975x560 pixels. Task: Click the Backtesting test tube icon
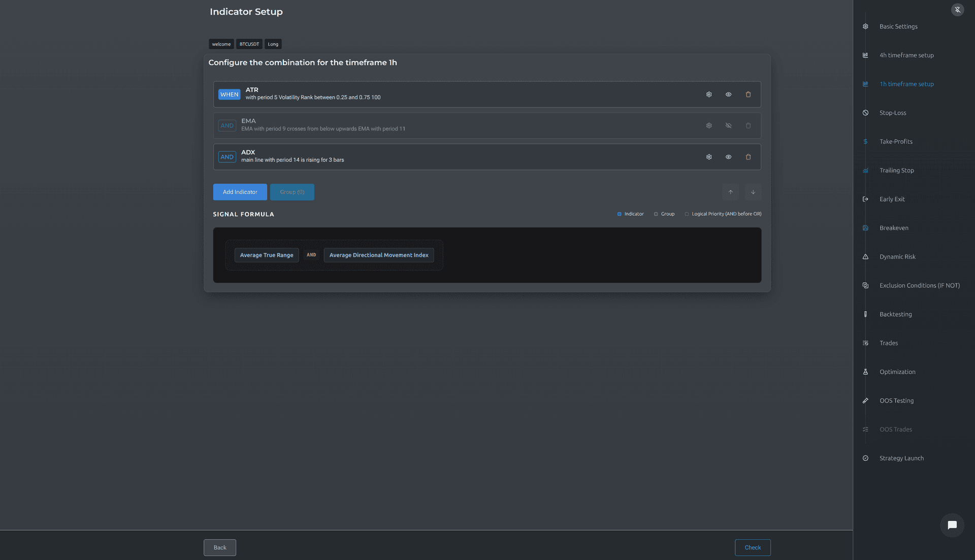tap(865, 314)
